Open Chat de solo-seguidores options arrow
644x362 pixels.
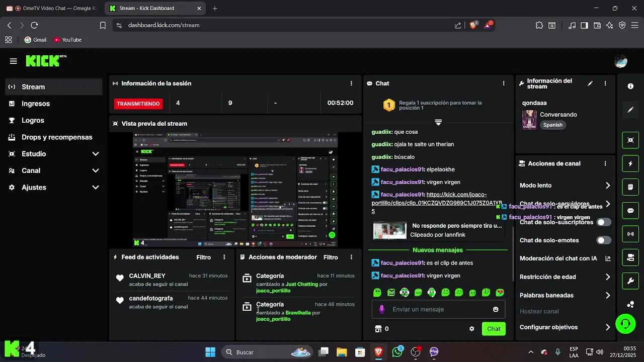point(608,204)
